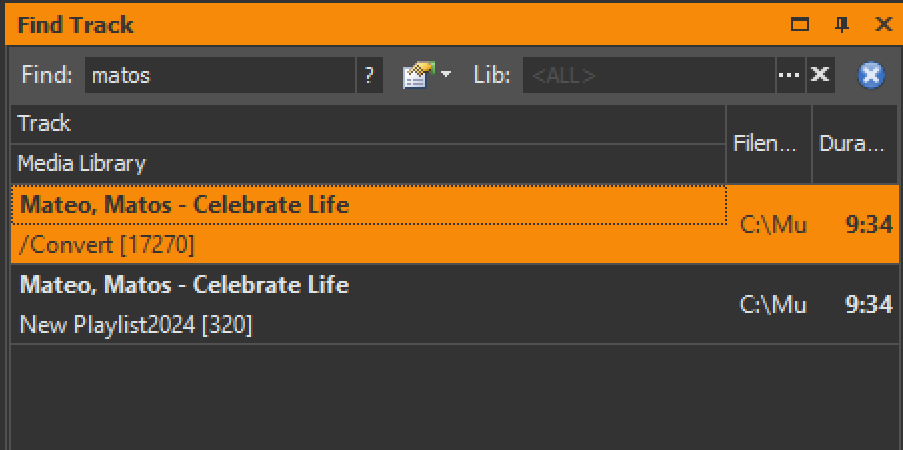
Task: Clear the Lib filter with the X button
Action: pos(820,75)
